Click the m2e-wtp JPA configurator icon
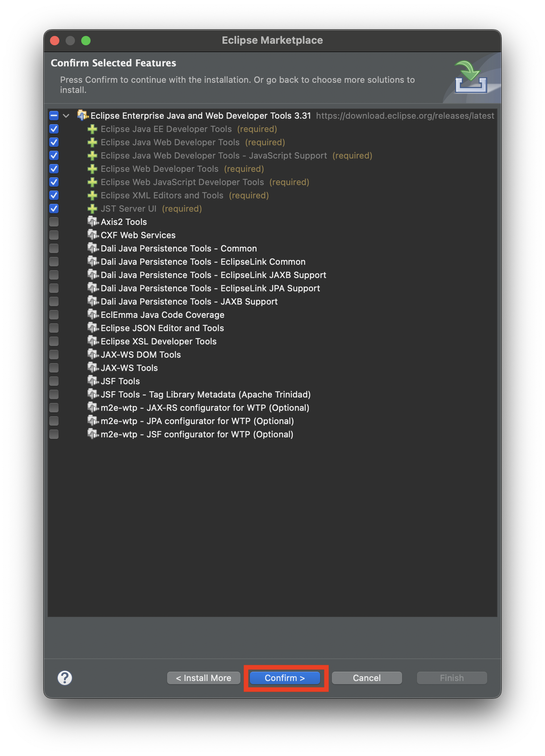Screen dimensions: 545x756 point(93,421)
